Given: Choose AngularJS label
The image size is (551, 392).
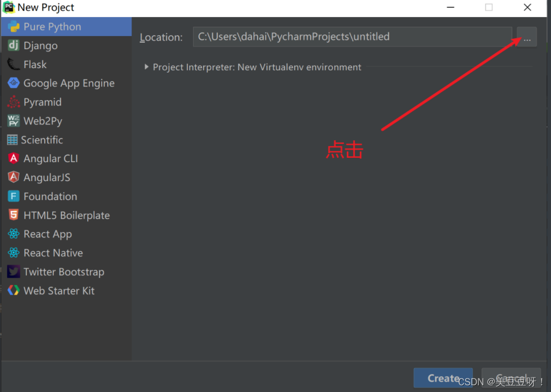Looking at the screenshot, I should [47, 177].
